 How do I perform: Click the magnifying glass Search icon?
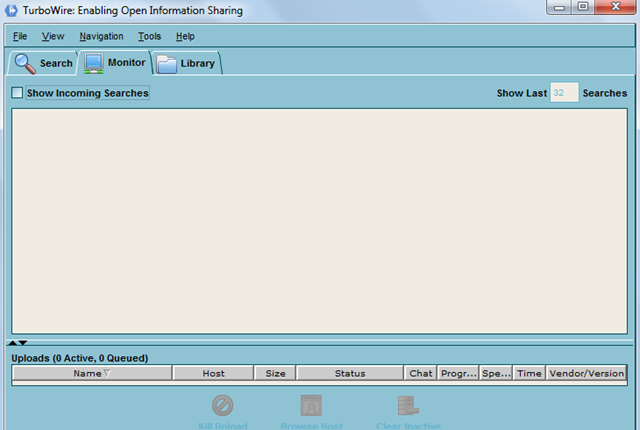[25, 64]
